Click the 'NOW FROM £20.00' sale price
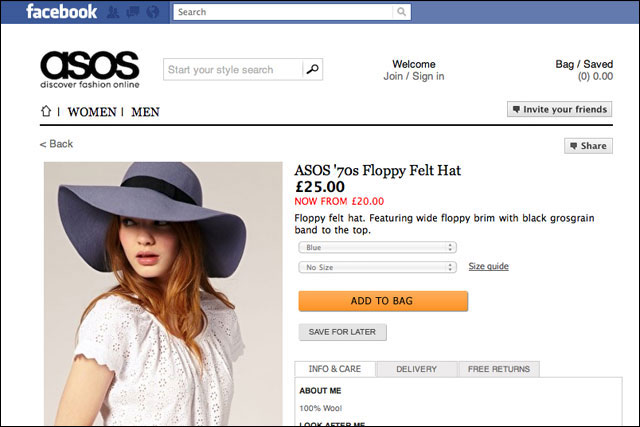Image resolution: width=640 pixels, height=427 pixels. [x=339, y=201]
